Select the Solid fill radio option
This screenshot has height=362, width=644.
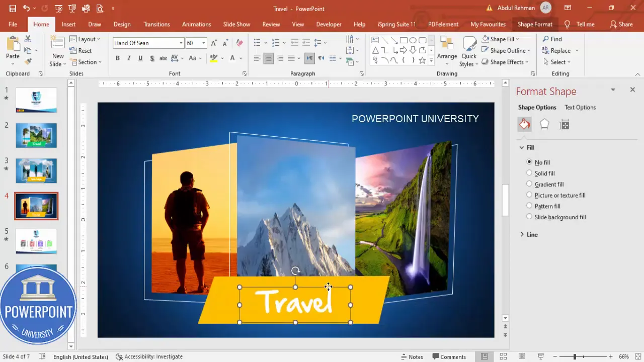[529, 173]
